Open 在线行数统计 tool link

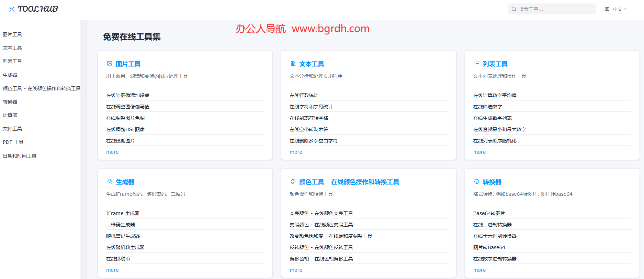304,95
